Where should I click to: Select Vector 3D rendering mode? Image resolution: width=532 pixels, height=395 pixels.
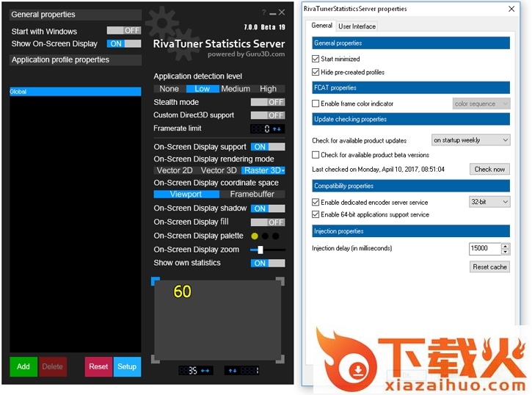coord(219,170)
